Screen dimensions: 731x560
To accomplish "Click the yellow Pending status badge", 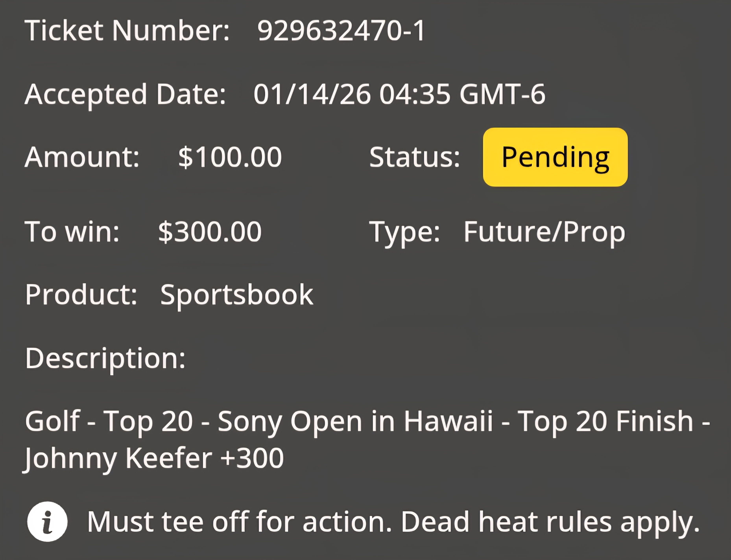I will point(555,157).
